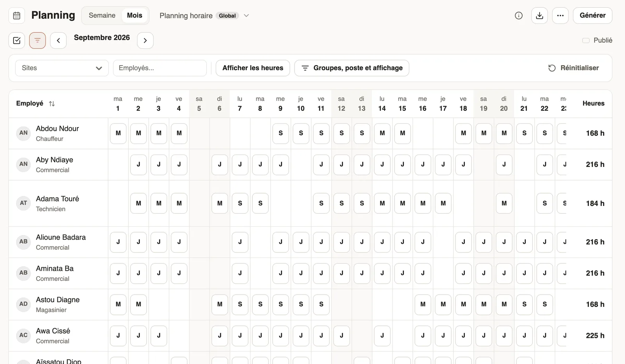Open Groupes, poste et affichage options
Viewport: 625px width, 364px height.
[x=352, y=68]
